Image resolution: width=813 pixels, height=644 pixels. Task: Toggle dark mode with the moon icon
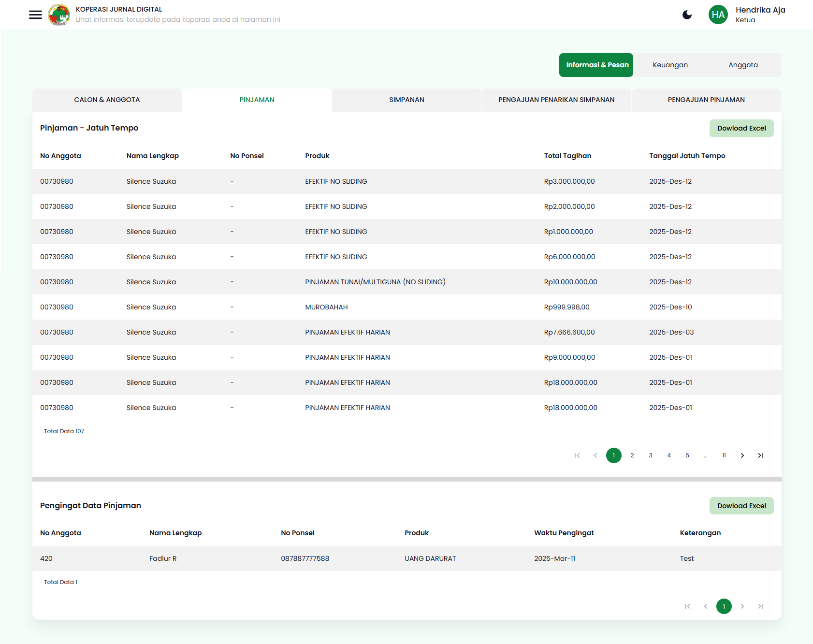point(687,15)
